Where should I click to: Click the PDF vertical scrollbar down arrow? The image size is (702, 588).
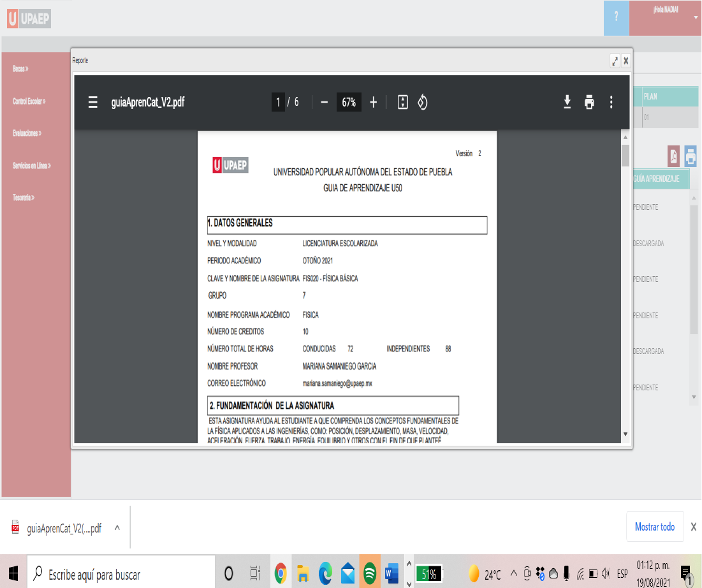pos(625,434)
